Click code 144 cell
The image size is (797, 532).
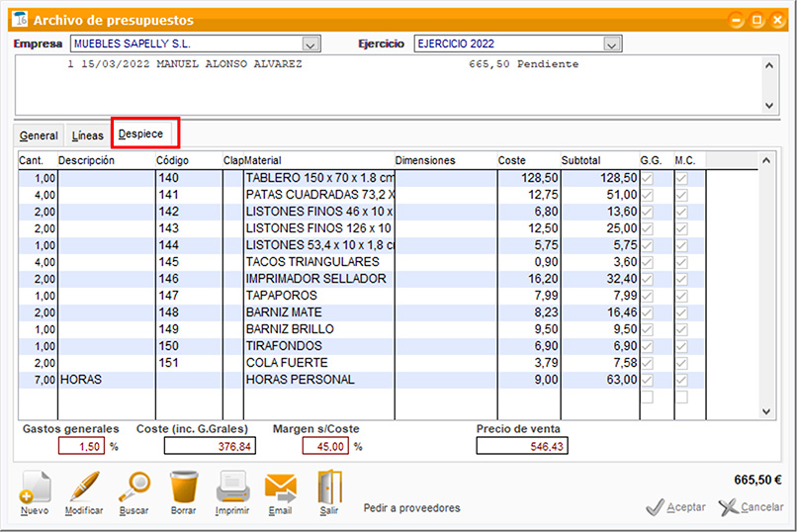189,245
